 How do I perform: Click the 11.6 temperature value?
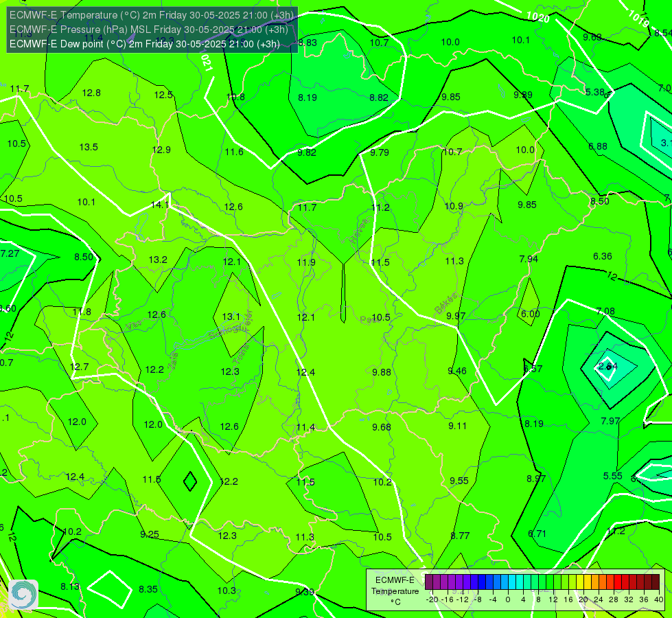(x=234, y=152)
